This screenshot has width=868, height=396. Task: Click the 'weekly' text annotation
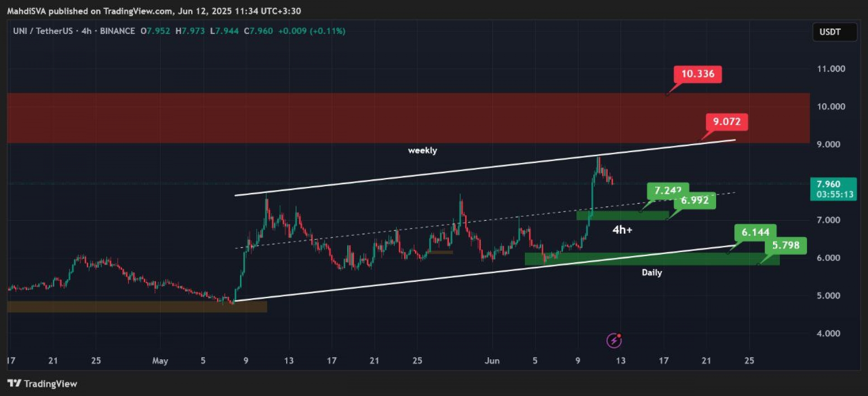pos(422,150)
